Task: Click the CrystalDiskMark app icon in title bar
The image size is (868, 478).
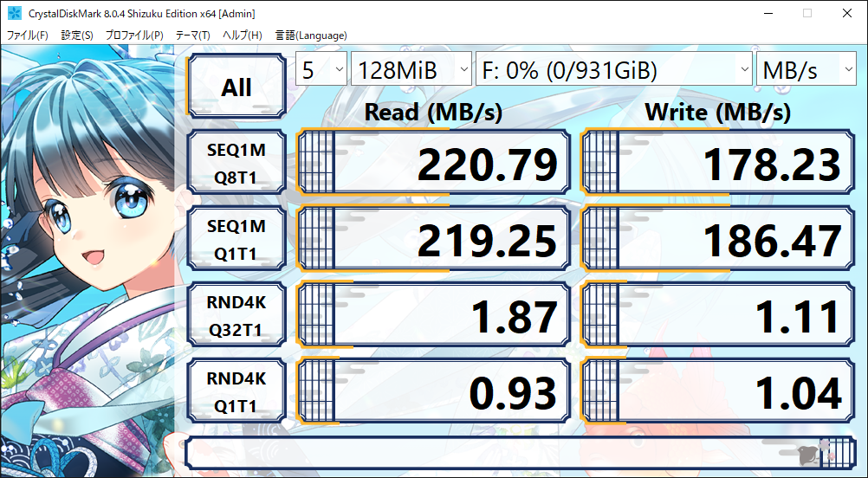Action: [x=14, y=13]
